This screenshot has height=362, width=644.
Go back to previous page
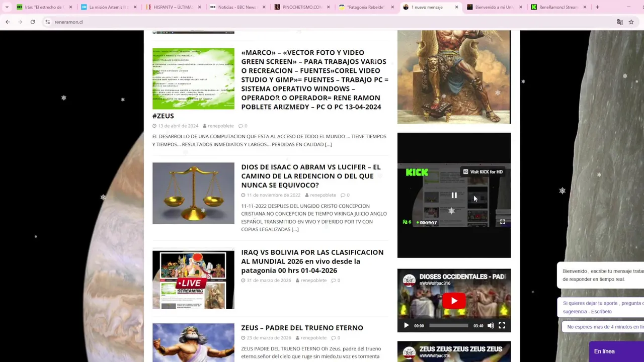pyautogui.click(x=8, y=22)
